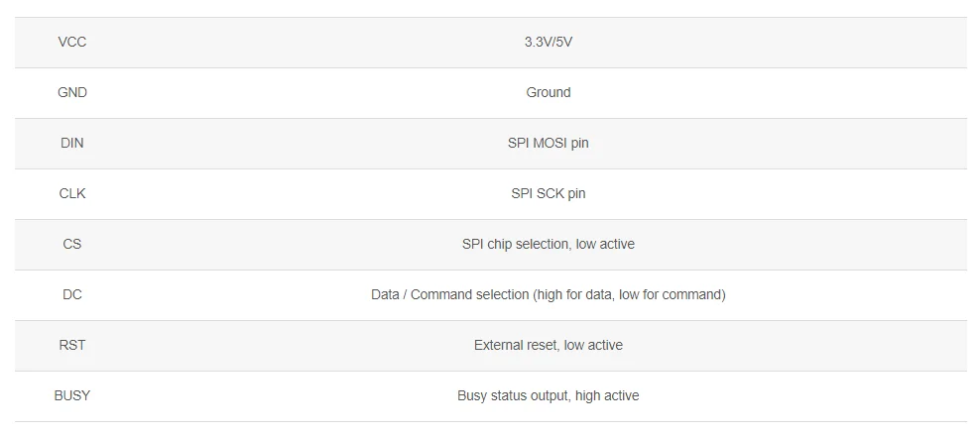Click the Ground description text
The width and height of the screenshot is (980, 435).
point(549,93)
